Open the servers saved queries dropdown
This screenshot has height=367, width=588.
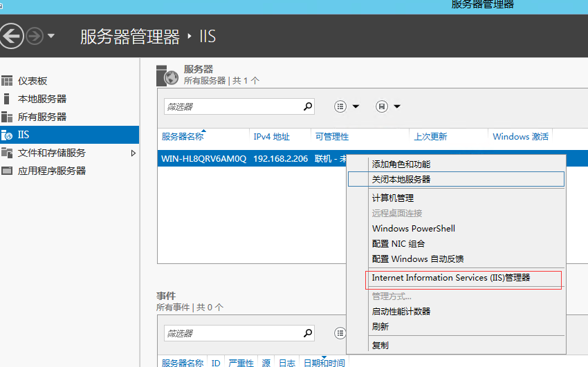pos(388,106)
